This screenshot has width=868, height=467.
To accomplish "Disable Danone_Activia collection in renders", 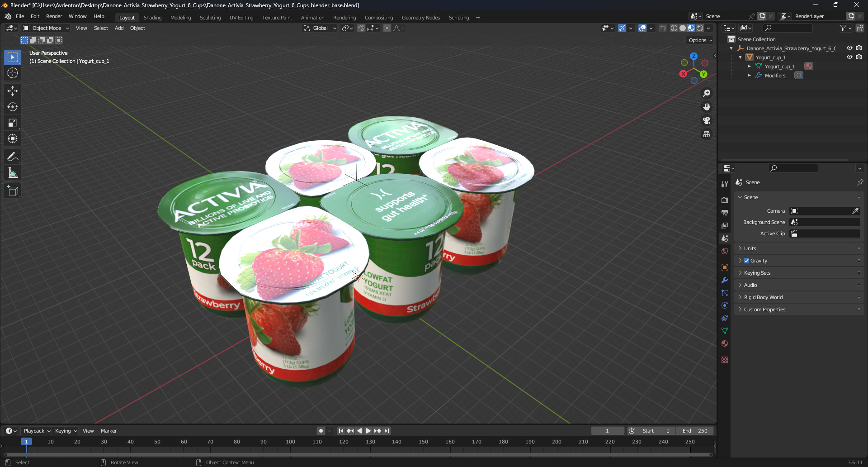I will (x=859, y=48).
